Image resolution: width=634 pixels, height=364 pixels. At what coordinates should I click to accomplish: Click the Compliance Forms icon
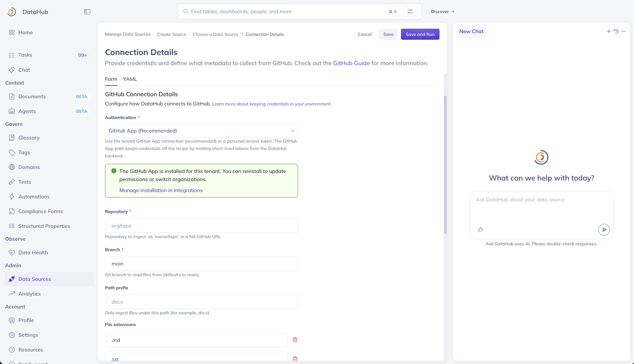12,211
